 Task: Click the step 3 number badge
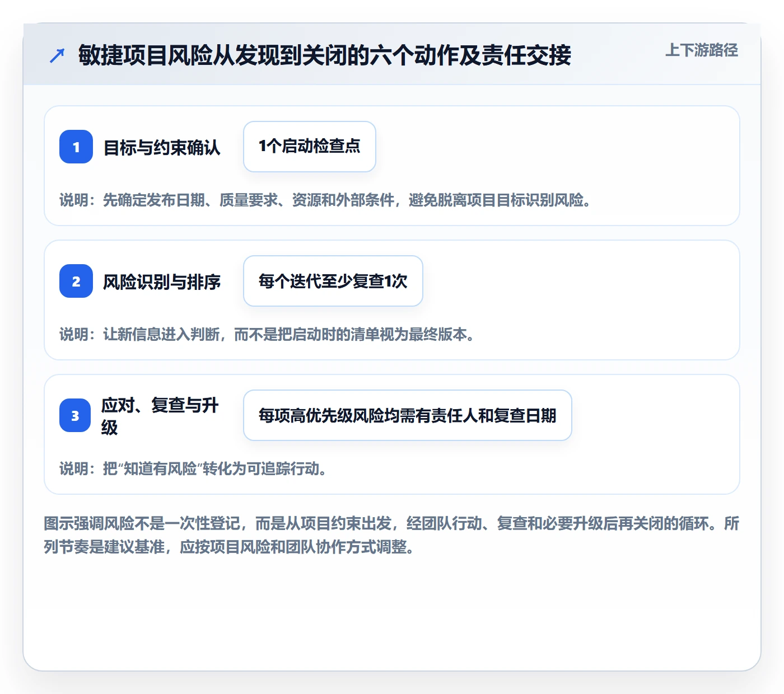point(75,415)
